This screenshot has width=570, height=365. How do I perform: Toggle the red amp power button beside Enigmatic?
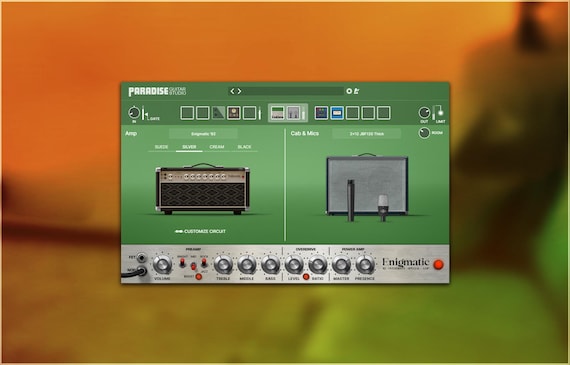(439, 265)
